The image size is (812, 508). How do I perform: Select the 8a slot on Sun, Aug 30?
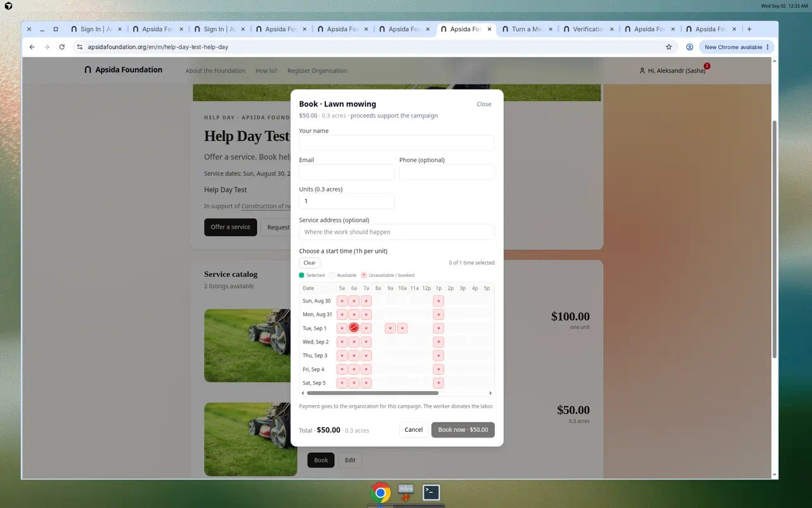(378, 301)
